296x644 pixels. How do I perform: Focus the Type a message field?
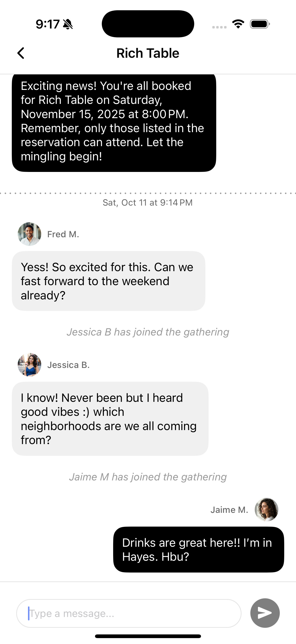coord(129,613)
